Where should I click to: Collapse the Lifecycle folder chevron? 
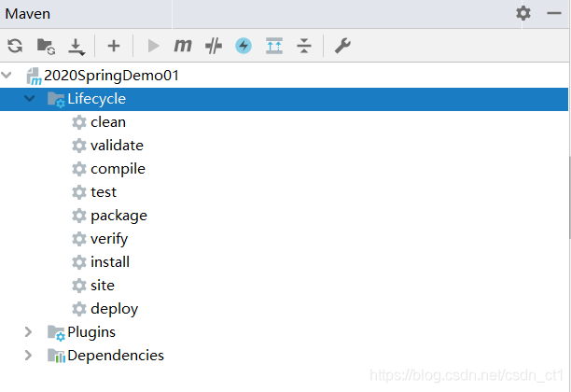[30, 98]
